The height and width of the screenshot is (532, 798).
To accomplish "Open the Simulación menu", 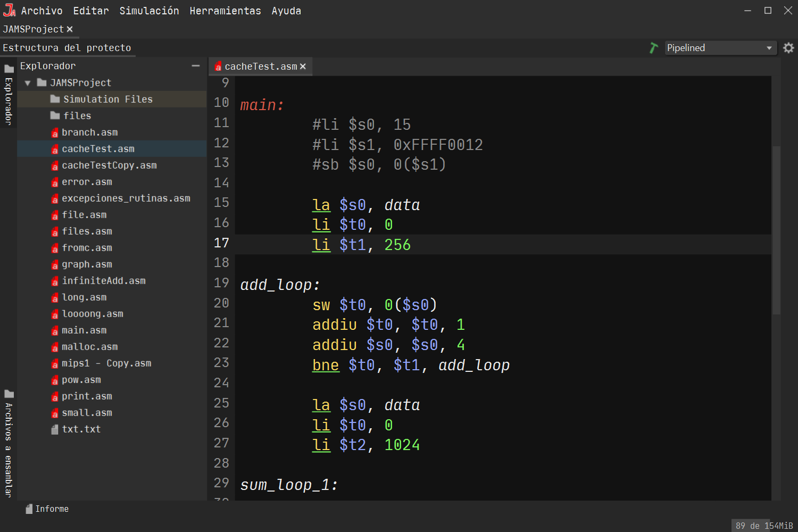I will tap(149, 11).
